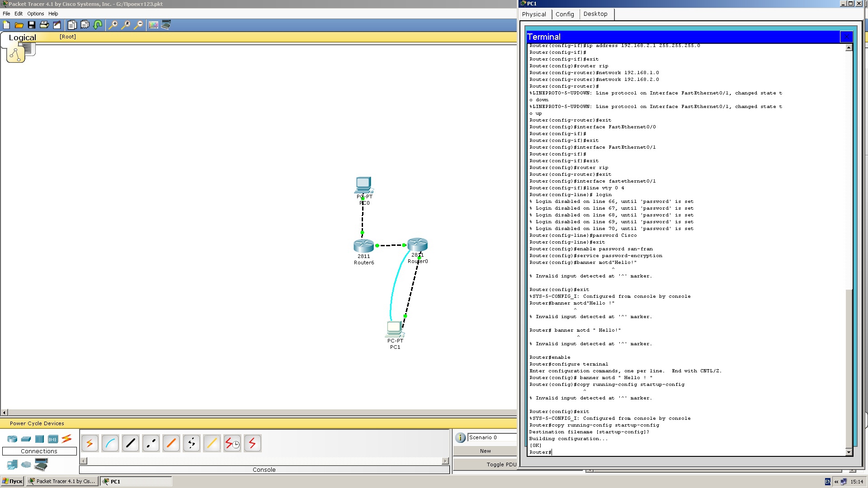Choose Hubs device category

tap(39, 439)
